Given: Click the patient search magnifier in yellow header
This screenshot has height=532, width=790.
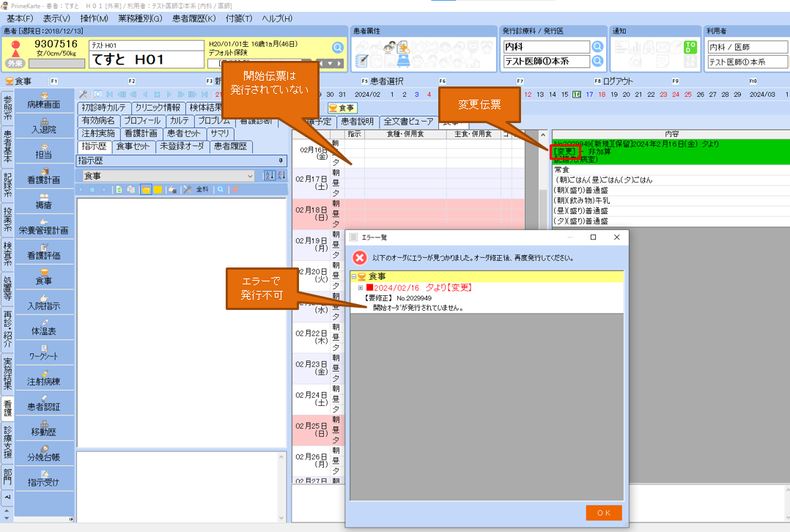Looking at the screenshot, I should (338, 48).
